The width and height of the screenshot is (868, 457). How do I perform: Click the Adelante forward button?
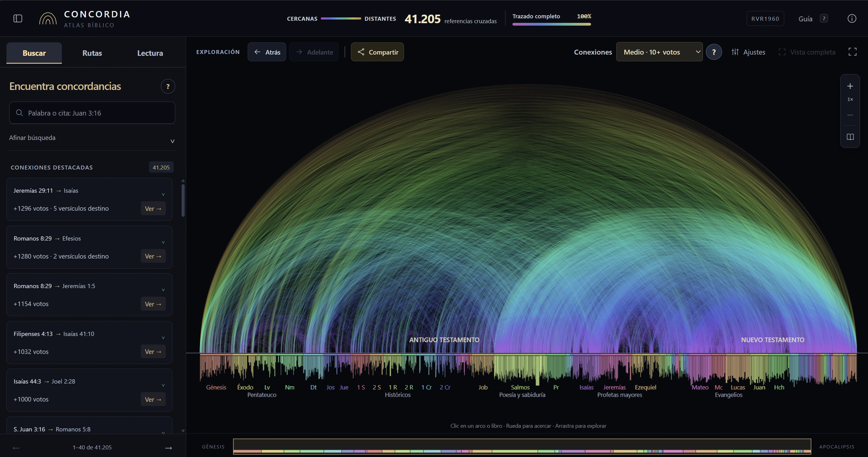[314, 52]
